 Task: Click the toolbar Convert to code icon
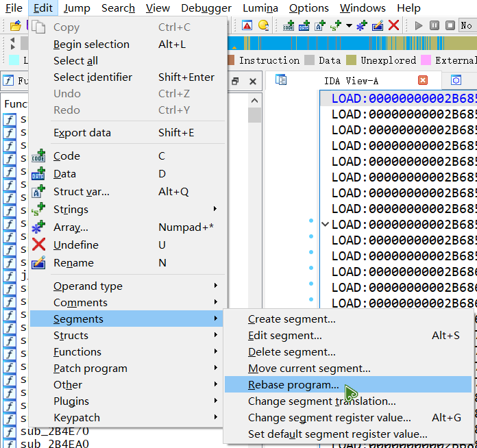coord(289,25)
